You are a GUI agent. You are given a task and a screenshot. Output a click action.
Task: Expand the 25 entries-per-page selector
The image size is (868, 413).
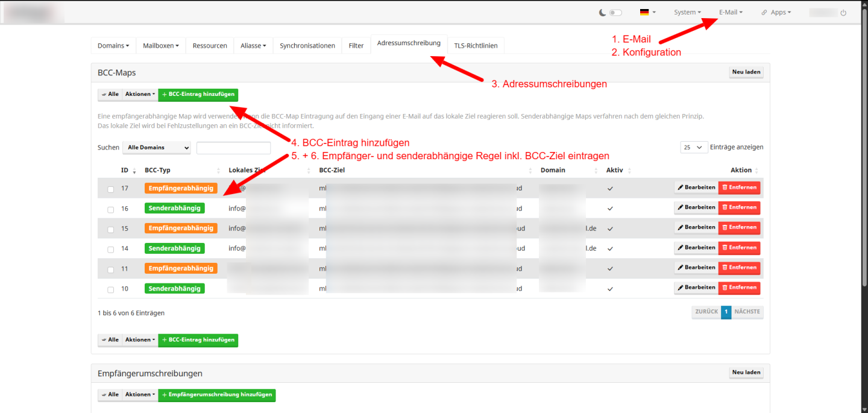click(x=693, y=147)
